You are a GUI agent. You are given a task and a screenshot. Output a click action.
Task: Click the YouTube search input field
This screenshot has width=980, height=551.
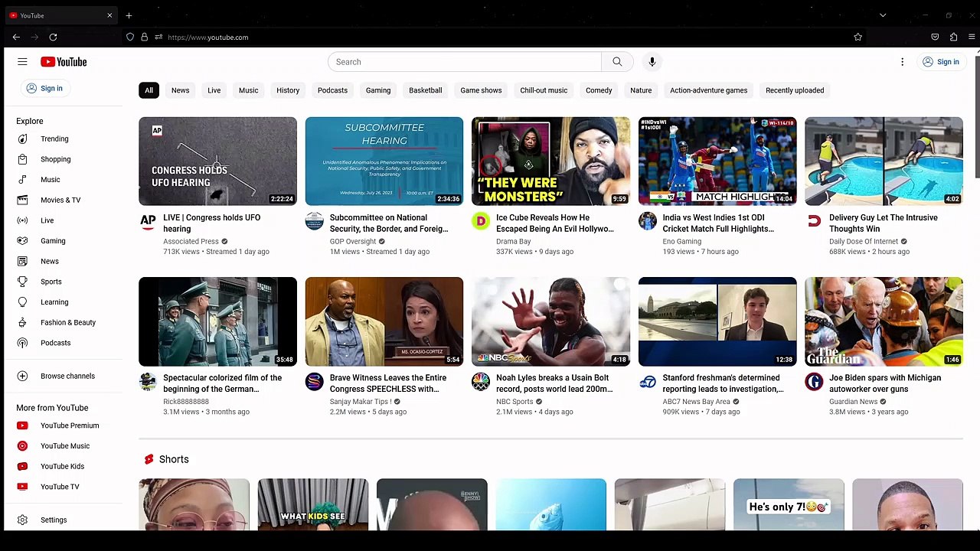click(x=465, y=62)
